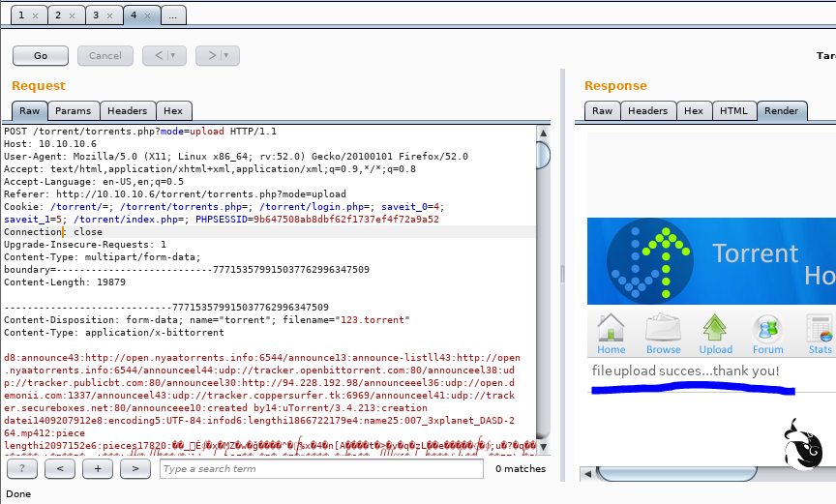Click the '?' search help button
836x504 pixels.
click(22, 468)
